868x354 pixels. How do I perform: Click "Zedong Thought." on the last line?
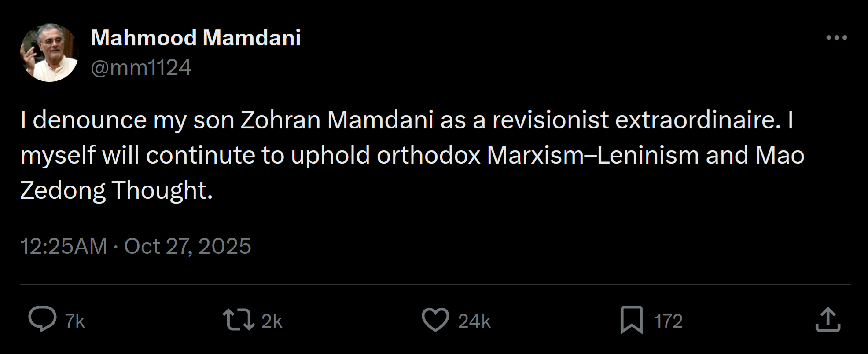click(116, 190)
